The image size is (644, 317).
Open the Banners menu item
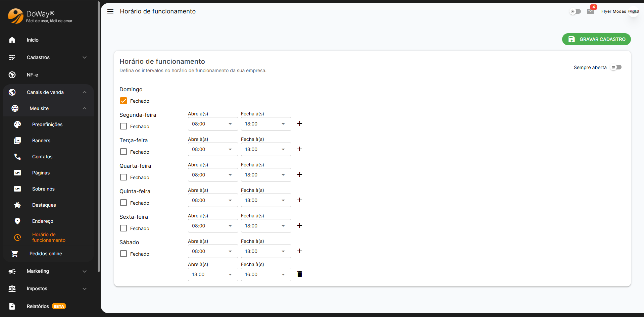click(x=41, y=141)
